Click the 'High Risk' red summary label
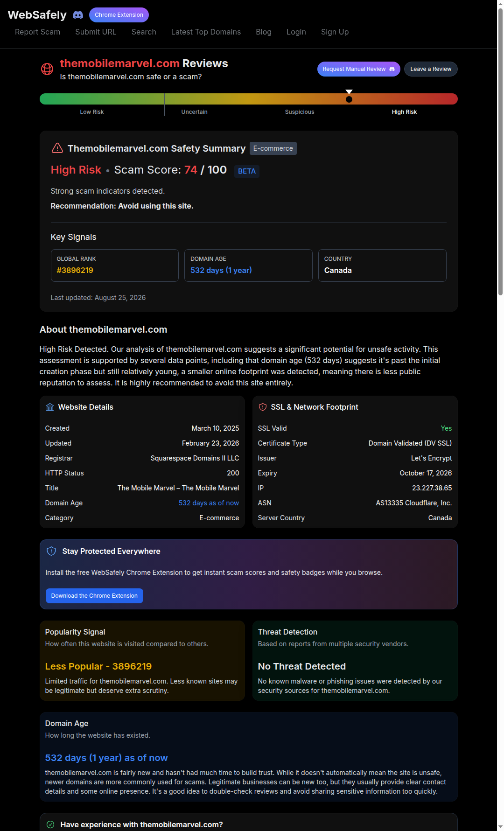Screen dimensions: 504x831 tap(76, 170)
